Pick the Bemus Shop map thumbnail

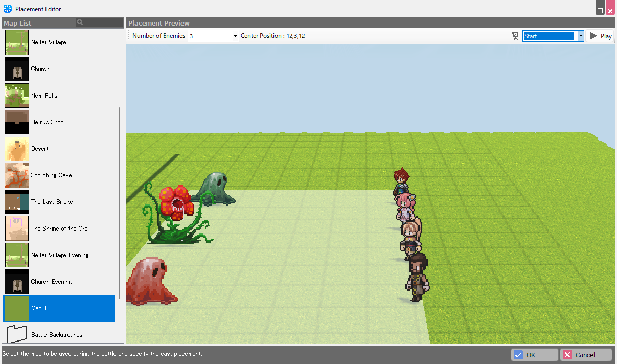point(16,122)
